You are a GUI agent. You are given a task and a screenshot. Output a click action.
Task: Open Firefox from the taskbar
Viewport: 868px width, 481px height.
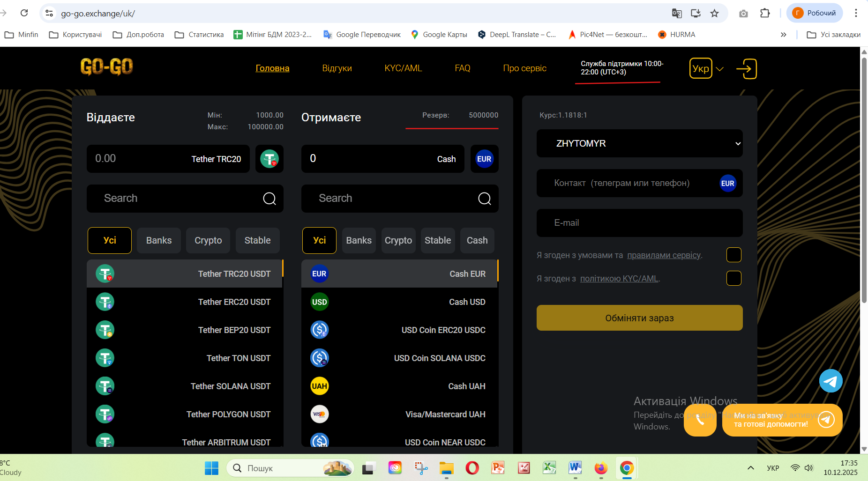click(601, 468)
